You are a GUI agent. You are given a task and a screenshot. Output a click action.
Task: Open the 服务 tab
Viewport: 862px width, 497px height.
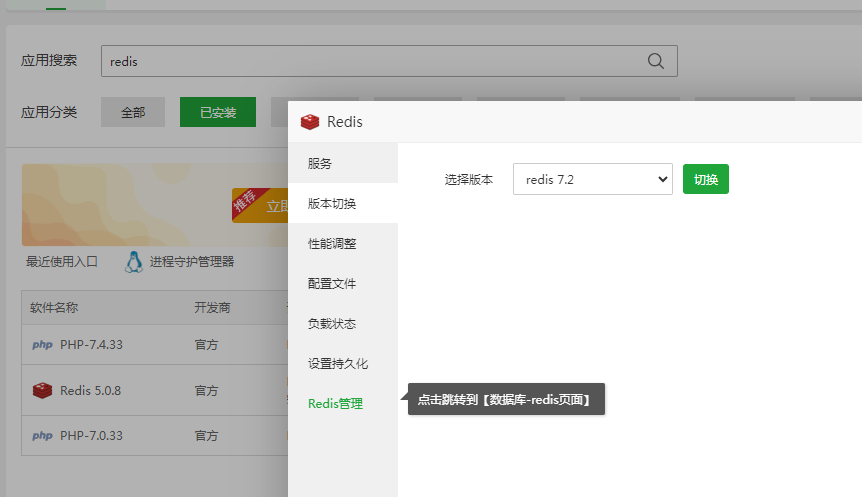343,163
